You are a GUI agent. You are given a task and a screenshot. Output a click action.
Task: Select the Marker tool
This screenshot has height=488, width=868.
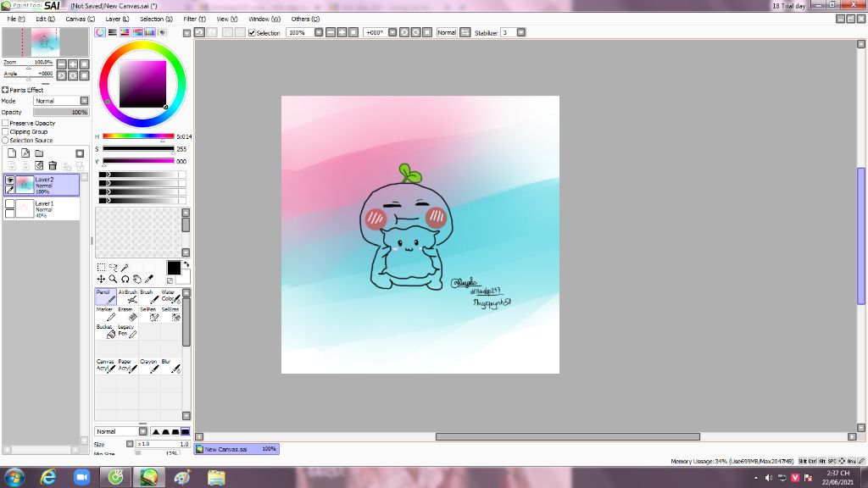coord(105,313)
